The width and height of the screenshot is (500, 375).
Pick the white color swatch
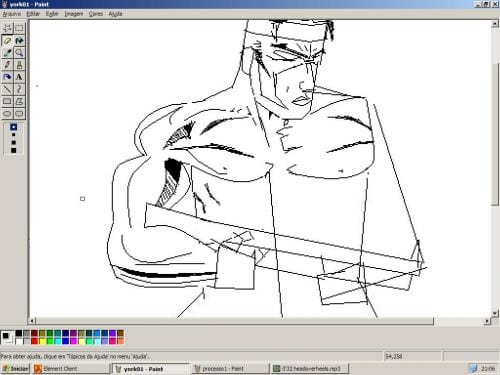click(x=19, y=341)
